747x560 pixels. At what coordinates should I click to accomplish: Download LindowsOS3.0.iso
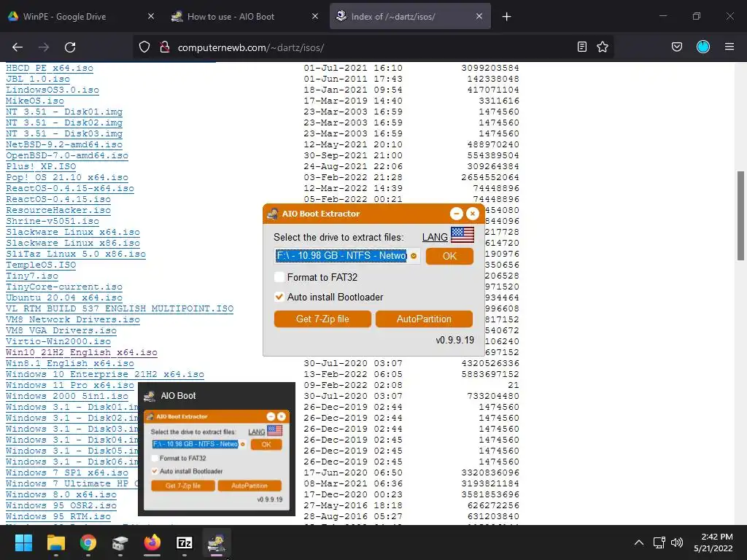click(53, 90)
